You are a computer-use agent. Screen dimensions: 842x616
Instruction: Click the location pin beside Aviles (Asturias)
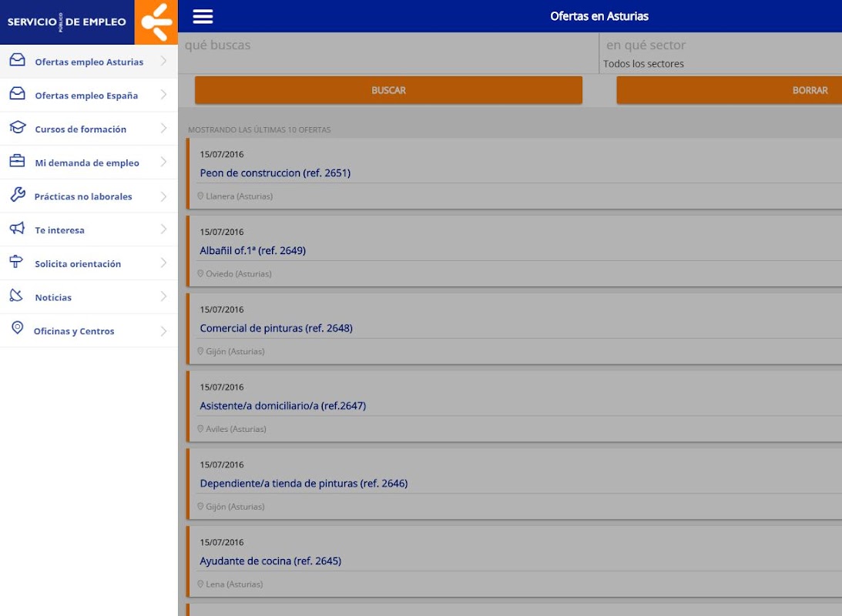pyautogui.click(x=200, y=429)
